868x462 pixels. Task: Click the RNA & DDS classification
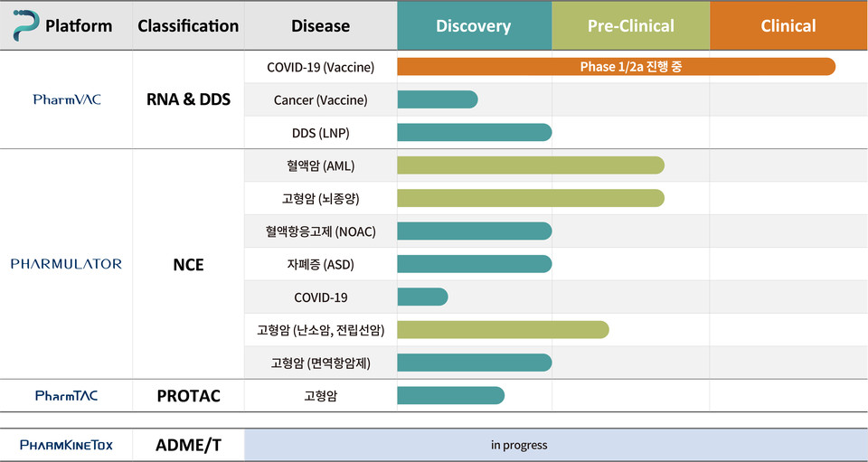(x=188, y=99)
